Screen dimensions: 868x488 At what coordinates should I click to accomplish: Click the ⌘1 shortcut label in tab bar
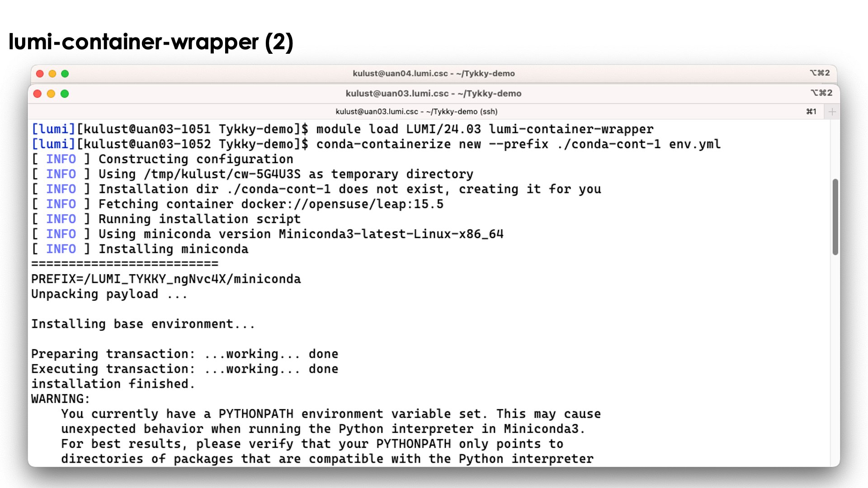coord(811,112)
